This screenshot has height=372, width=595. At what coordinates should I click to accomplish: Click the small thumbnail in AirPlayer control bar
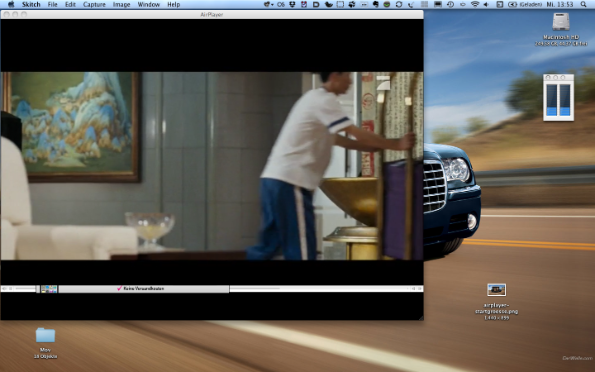click(x=49, y=289)
